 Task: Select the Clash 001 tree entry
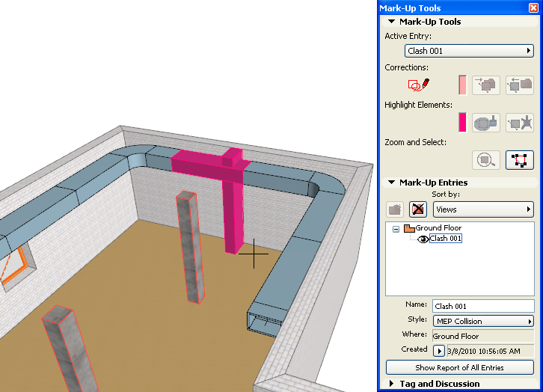coord(445,239)
